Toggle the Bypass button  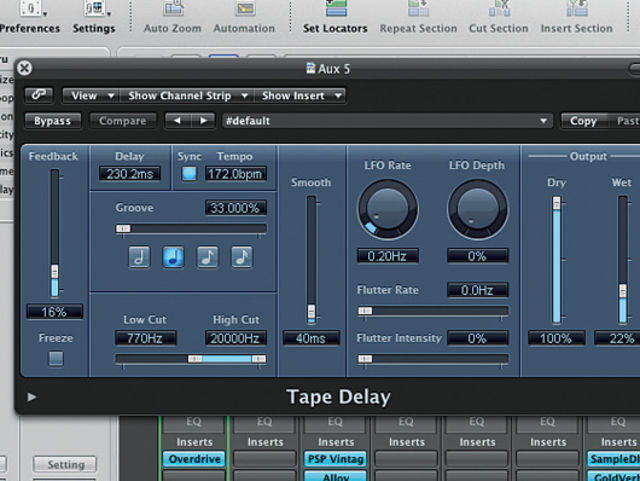coord(53,121)
